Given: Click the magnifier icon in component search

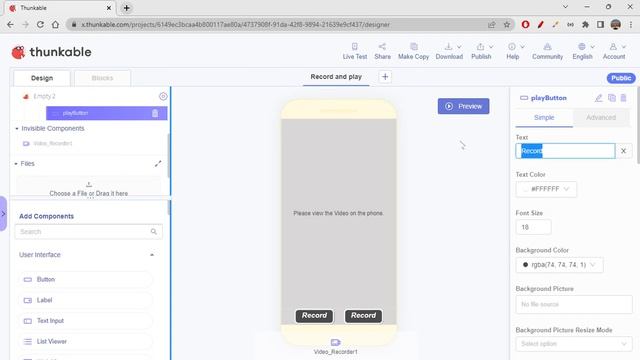Looking at the screenshot, I should pyautogui.click(x=153, y=231).
